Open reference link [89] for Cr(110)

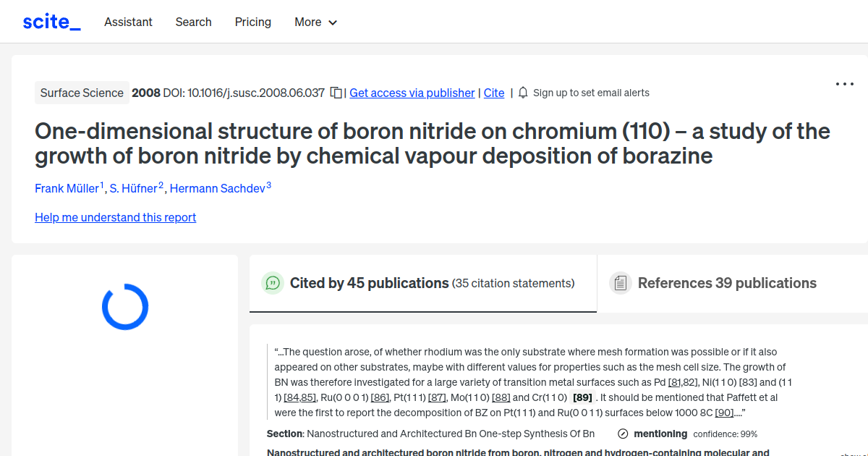pyautogui.click(x=581, y=397)
